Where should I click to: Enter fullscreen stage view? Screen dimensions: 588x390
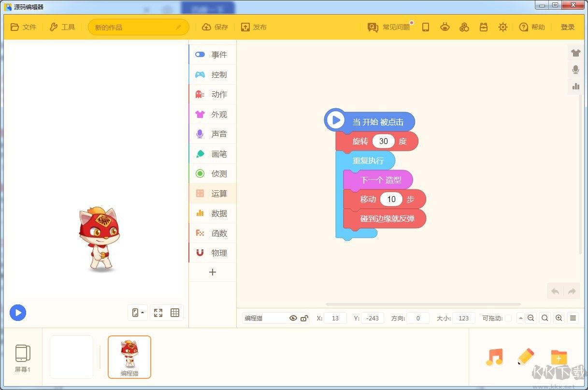(158, 313)
